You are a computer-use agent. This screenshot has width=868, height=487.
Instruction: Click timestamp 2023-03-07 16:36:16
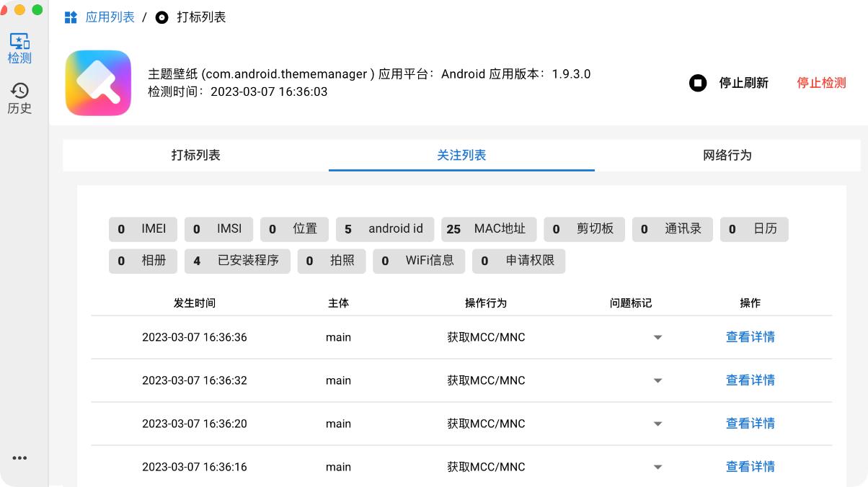click(195, 467)
